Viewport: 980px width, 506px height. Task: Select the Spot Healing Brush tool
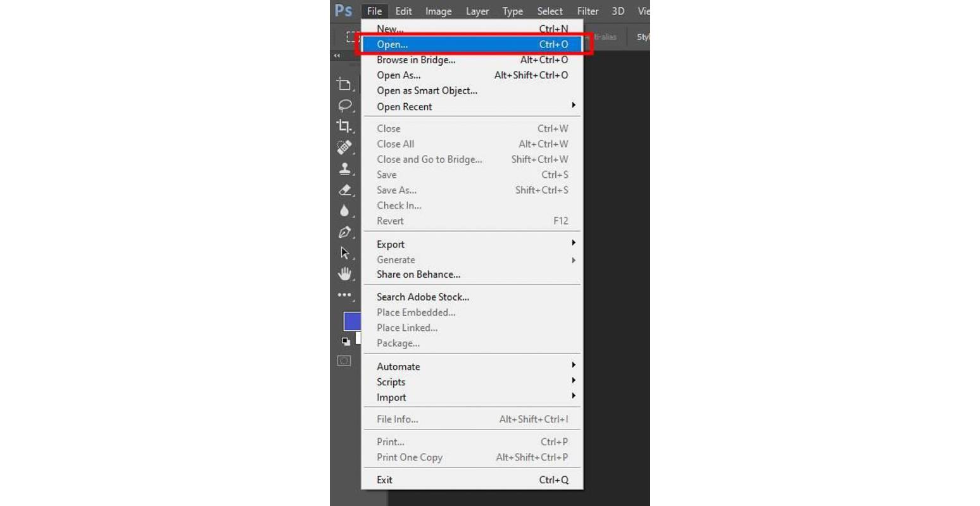pos(346,147)
